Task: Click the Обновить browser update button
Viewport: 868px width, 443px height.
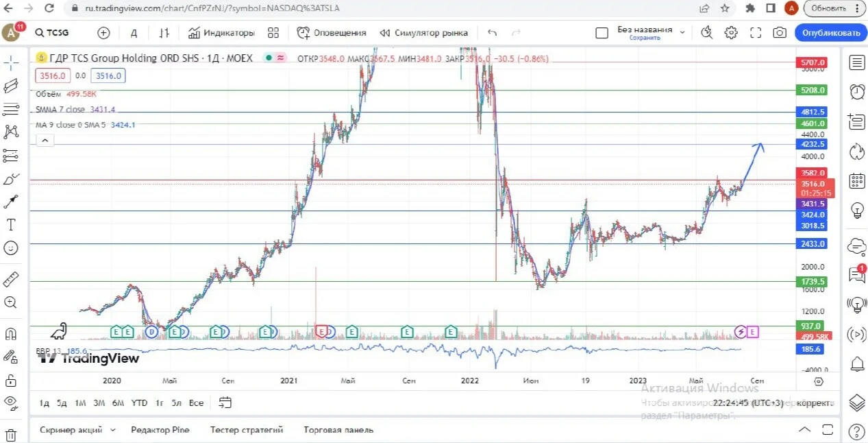Action: coord(834,8)
